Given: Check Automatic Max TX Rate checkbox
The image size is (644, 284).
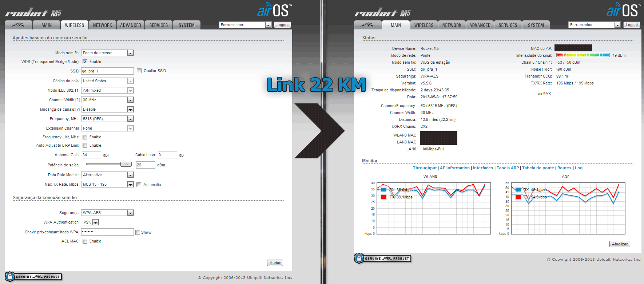Looking at the screenshot, I should point(139,185).
